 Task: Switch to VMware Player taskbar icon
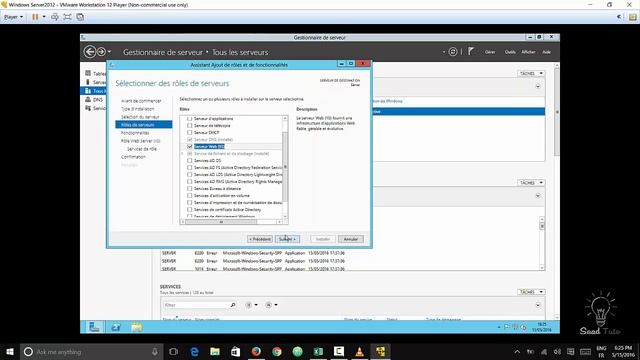point(380,351)
